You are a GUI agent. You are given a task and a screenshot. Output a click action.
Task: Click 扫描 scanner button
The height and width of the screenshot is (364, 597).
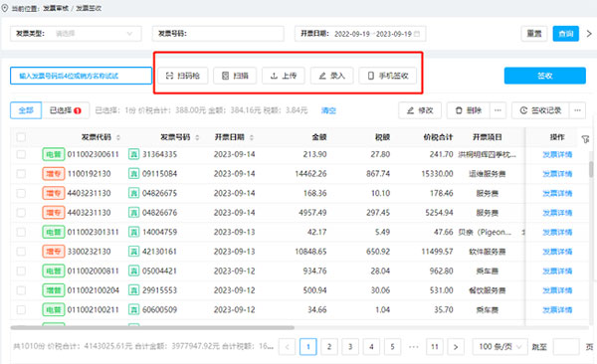235,76
